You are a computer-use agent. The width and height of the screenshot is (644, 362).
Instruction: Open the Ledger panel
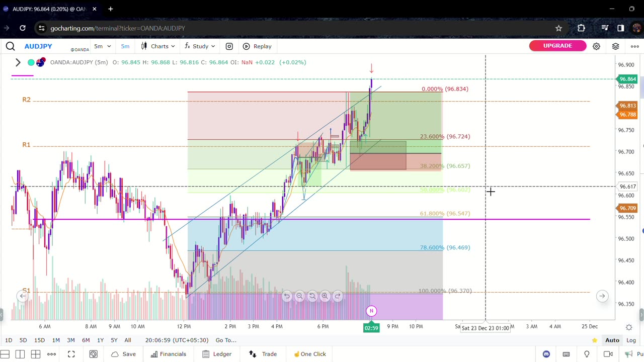click(x=216, y=354)
